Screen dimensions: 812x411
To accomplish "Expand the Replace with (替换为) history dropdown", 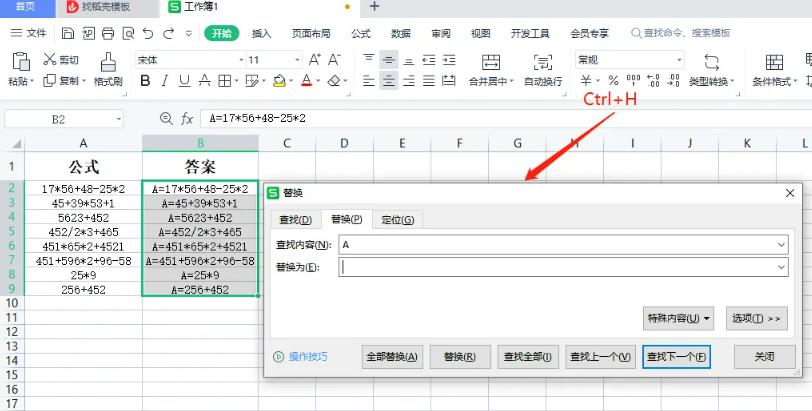I will 781,268.
